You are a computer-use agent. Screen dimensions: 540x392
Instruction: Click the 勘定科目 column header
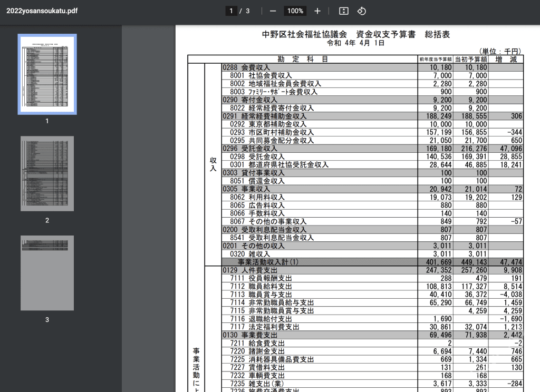pos(303,60)
